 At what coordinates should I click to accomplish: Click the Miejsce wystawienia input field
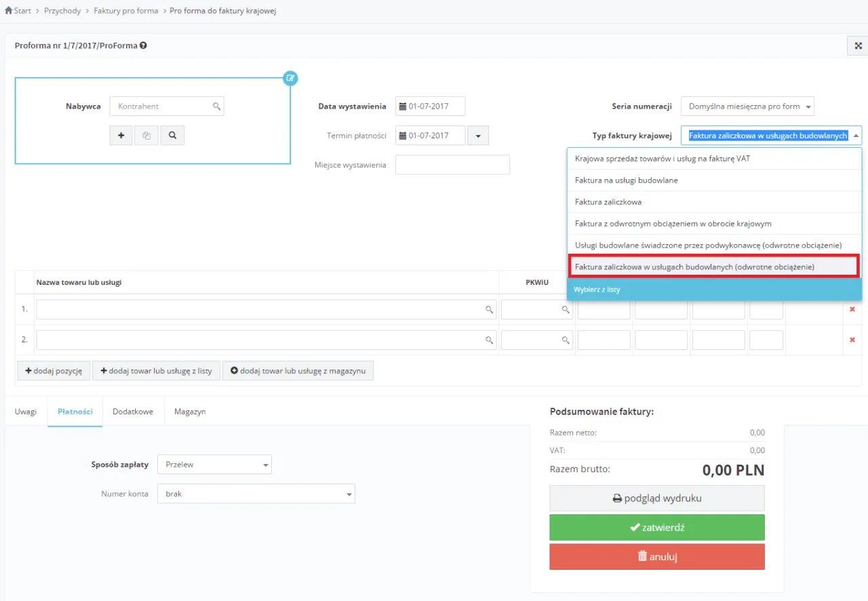point(452,165)
